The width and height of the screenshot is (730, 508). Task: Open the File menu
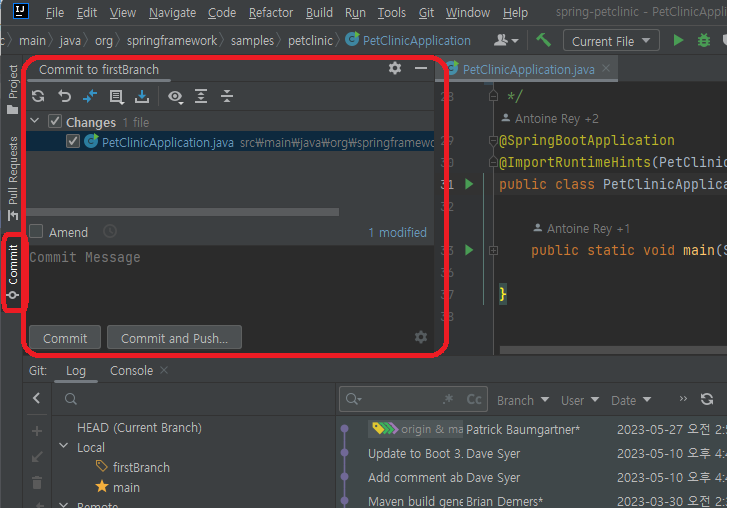pos(55,13)
